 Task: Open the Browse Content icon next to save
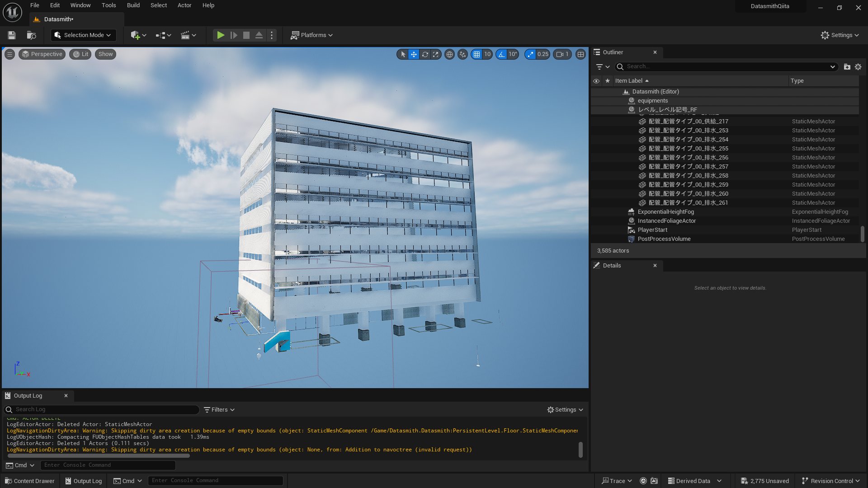[x=31, y=35]
